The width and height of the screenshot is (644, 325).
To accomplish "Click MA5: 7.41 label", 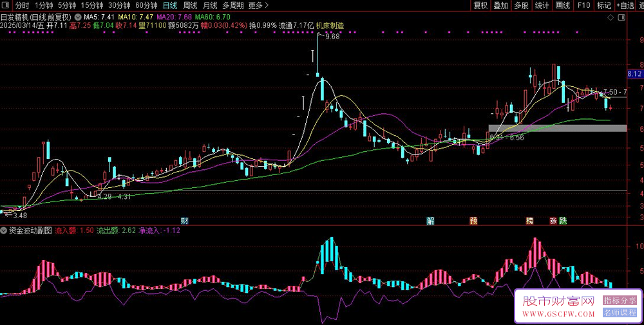I will (99, 17).
